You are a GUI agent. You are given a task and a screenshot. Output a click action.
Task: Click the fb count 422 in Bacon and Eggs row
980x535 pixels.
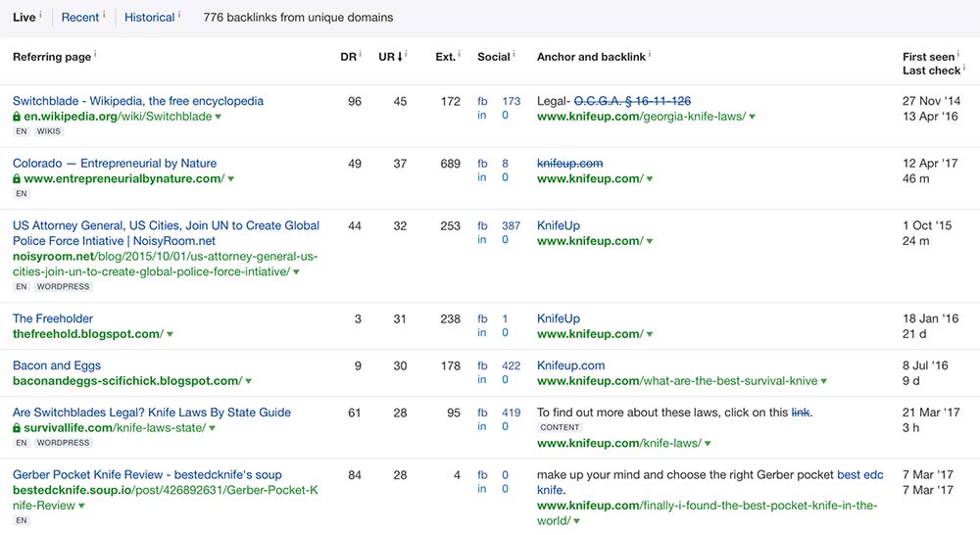(512, 366)
